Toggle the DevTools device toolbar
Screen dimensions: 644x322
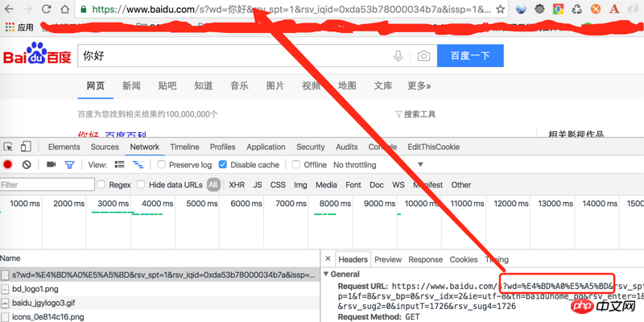26,147
